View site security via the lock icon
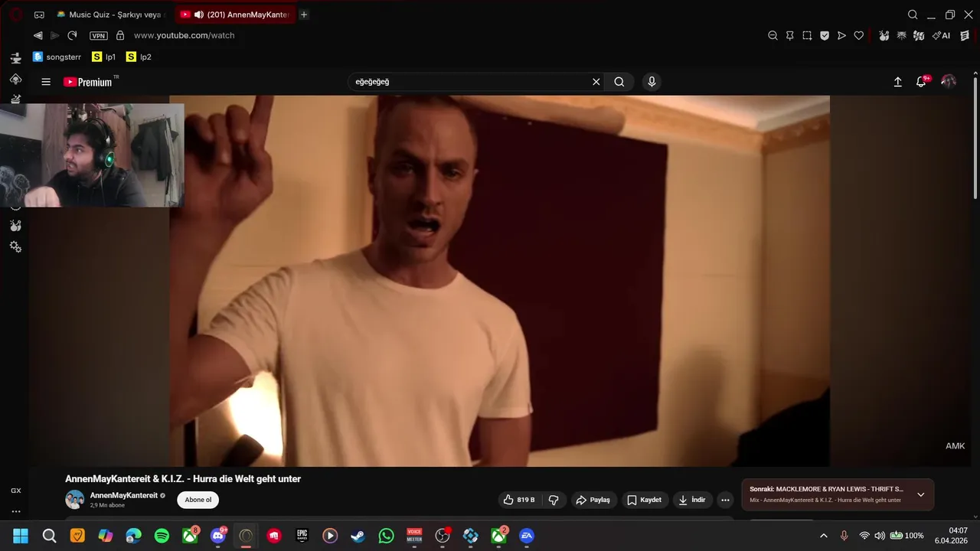This screenshot has height=551, width=980. [x=120, y=35]
